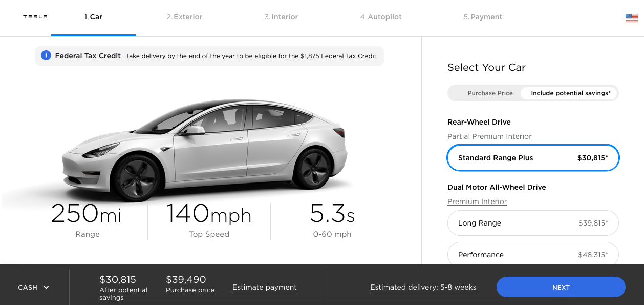
Task: Switch to Purchase Price view
Action: [x=490, y=93]
